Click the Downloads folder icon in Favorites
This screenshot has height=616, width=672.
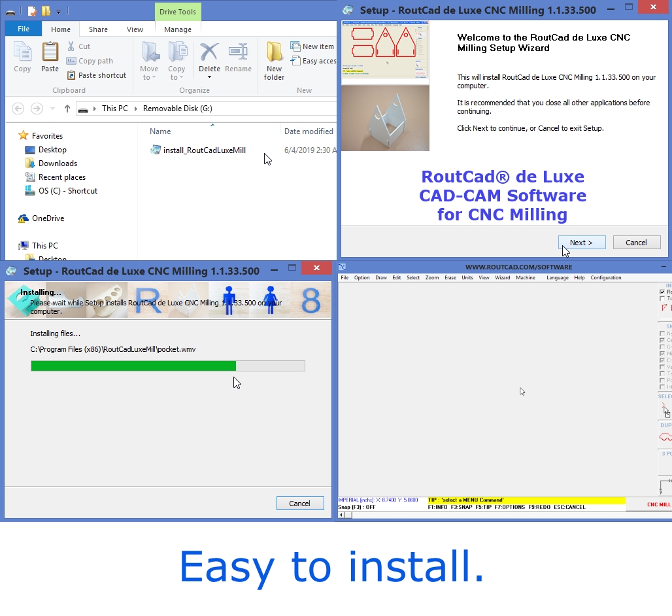click(x=30, y=163)
